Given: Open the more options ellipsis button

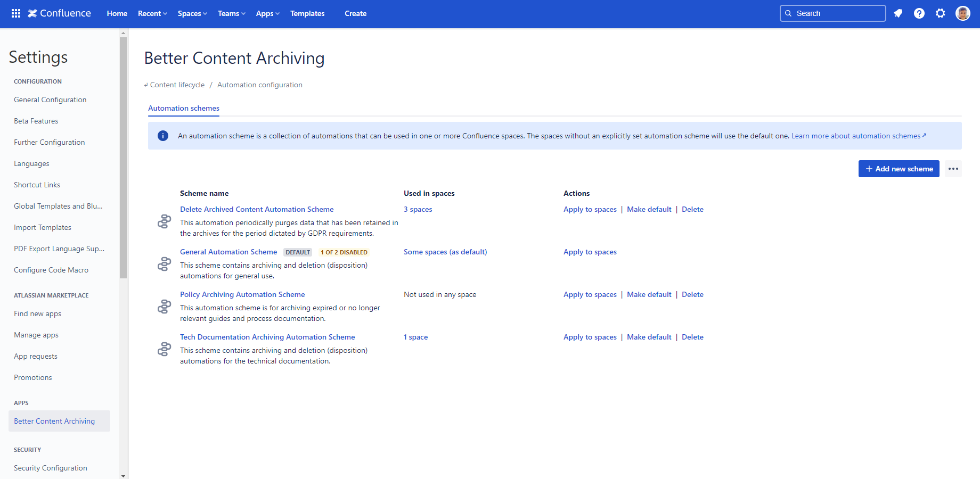Looking at the screenshot, I should tap(953, 169).
